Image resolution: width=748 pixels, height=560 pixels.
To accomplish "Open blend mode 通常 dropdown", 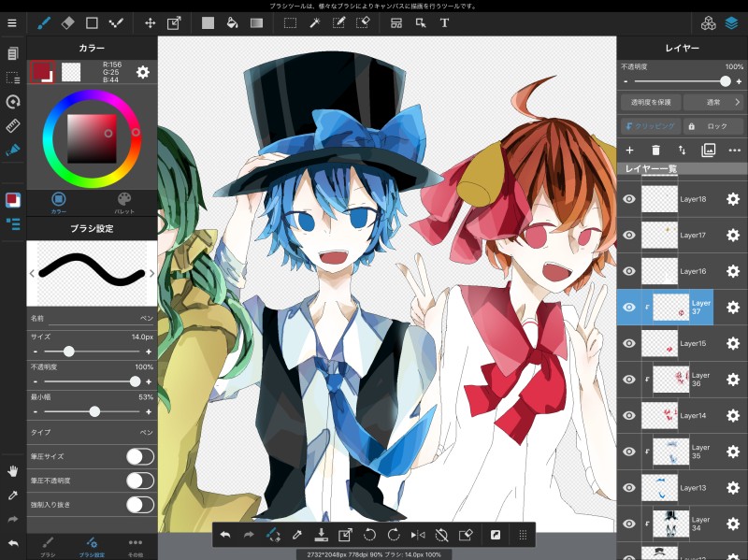I will pyautogui.click(x=714, y=102).
